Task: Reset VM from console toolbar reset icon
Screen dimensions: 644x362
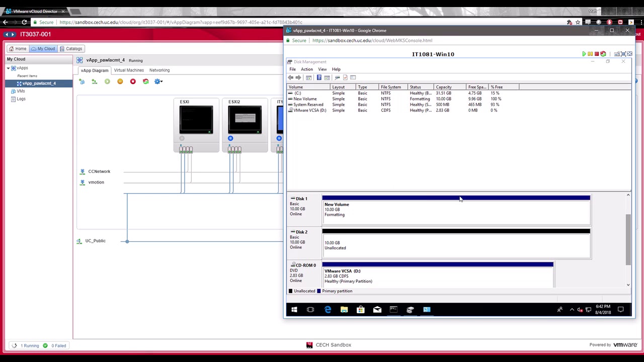Action: [x=603, y=54]
